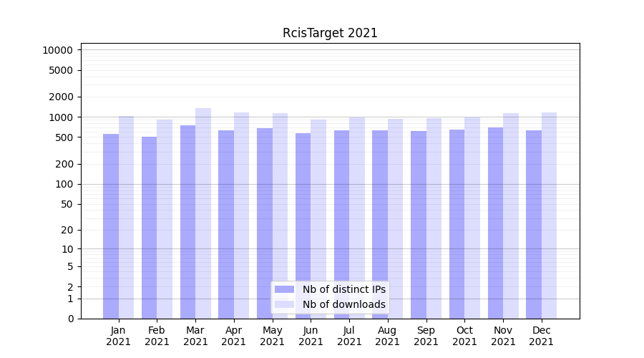
Task: Click the Mar 2021 downloads bar
Action: (203, 213)
